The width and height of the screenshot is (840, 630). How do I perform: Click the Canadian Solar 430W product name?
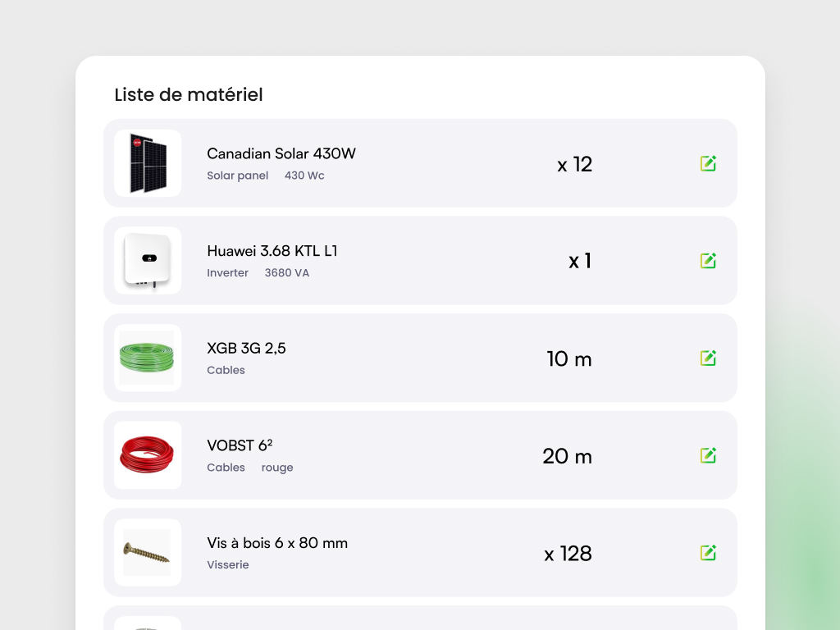[x=281, y=153]
